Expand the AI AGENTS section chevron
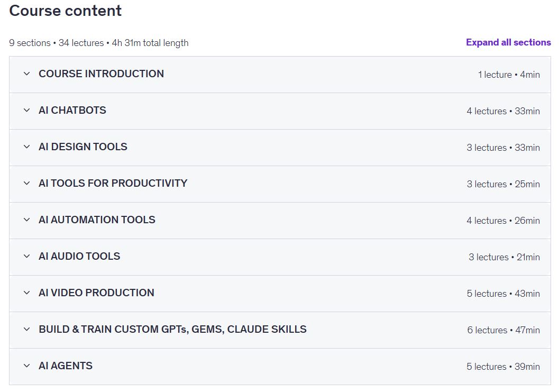The width and height of the screenshot is (559, 392). [27, 366]
